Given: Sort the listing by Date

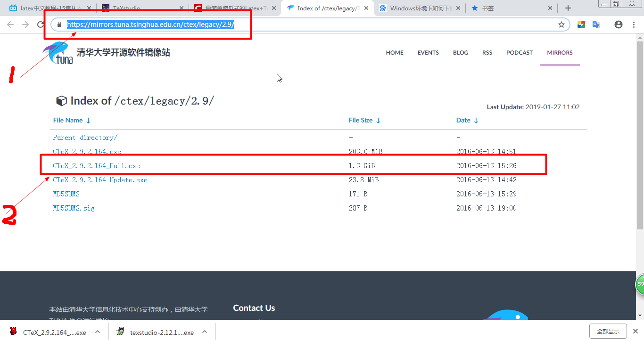Looking at the screenshot, I should point(467,120).
